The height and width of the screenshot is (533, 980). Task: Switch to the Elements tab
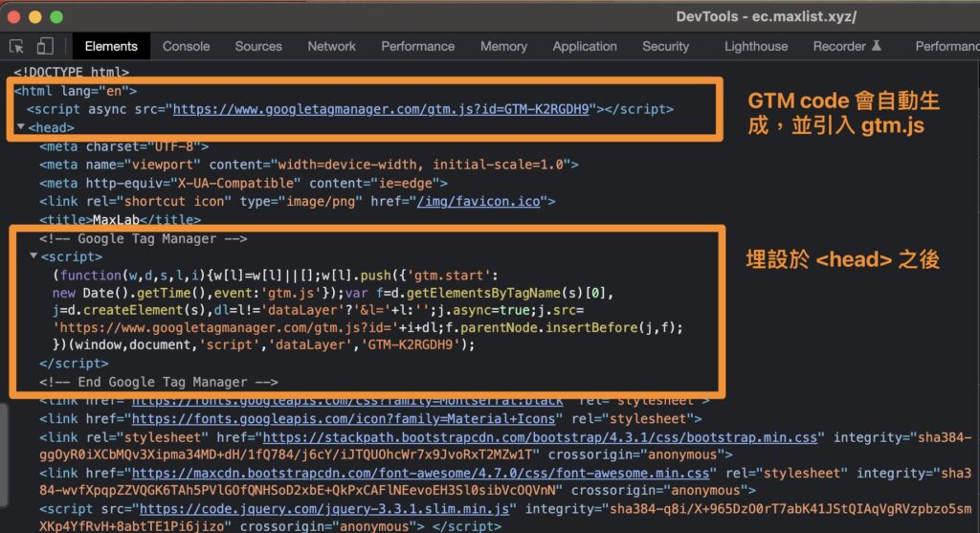coord(111,46)
